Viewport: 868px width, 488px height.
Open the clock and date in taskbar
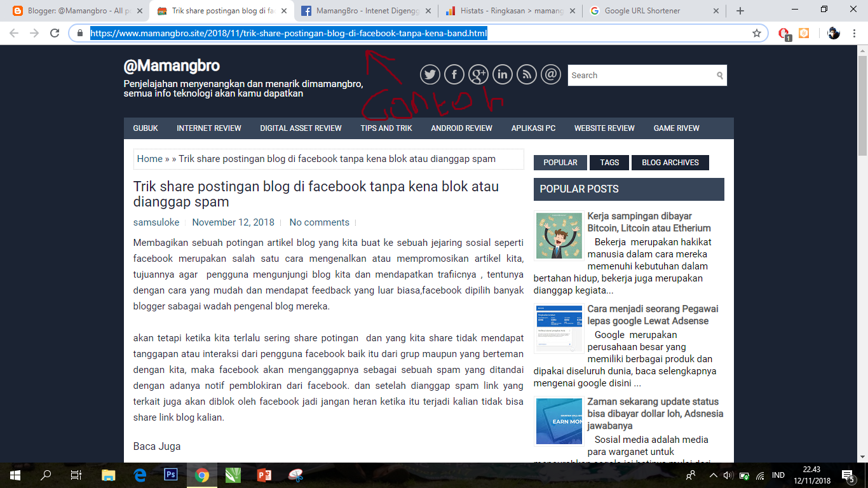click(811, 475)
